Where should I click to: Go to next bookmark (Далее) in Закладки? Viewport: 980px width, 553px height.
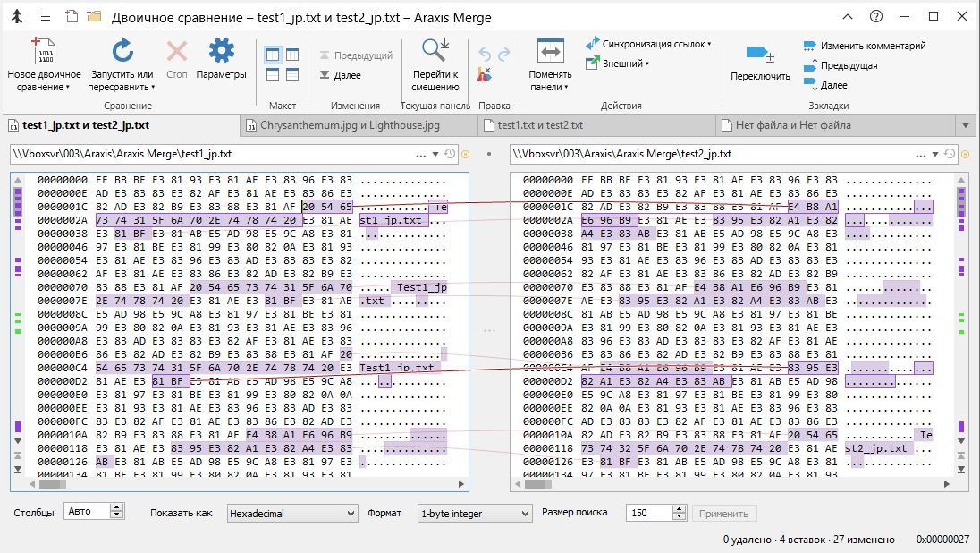tap(825, 85)
